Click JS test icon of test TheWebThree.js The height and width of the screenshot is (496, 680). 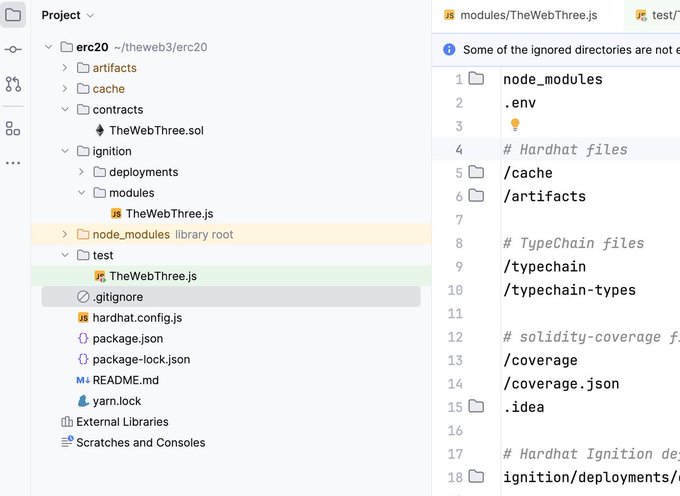click(x=100, y=276)
